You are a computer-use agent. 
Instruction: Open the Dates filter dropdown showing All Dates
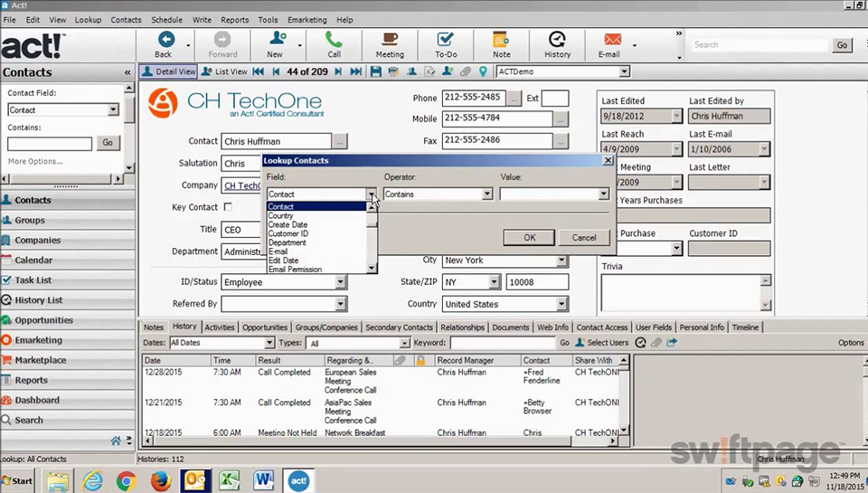click(269, 343)
